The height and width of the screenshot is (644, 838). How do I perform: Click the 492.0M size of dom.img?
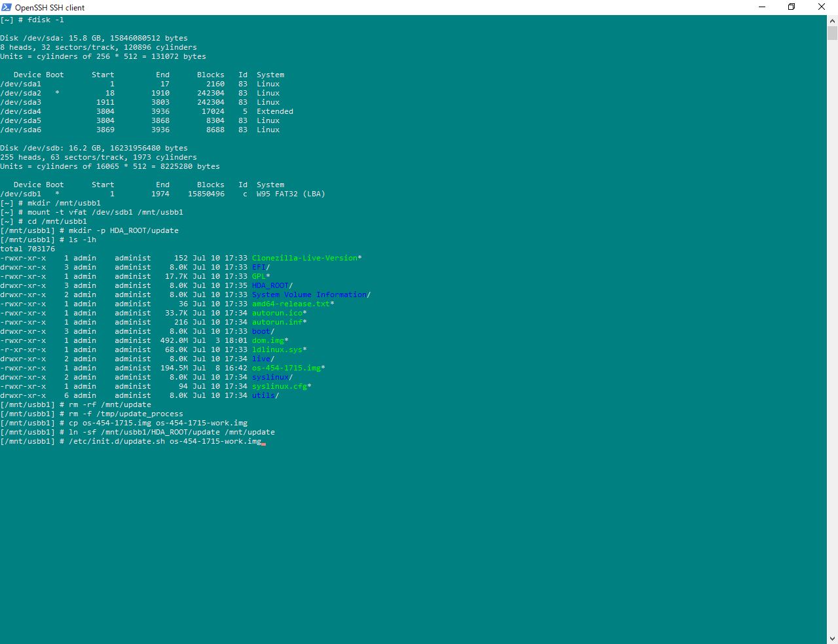tap(174, 340)
